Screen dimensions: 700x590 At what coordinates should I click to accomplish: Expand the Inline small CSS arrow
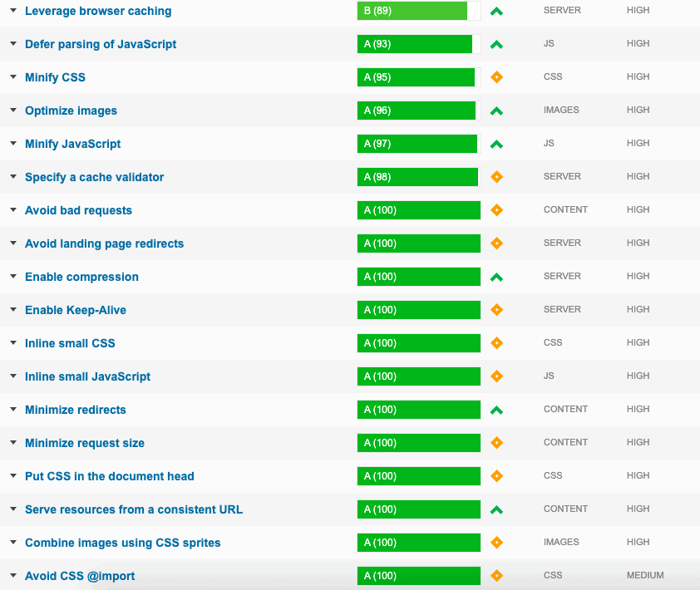pos(13,342)
